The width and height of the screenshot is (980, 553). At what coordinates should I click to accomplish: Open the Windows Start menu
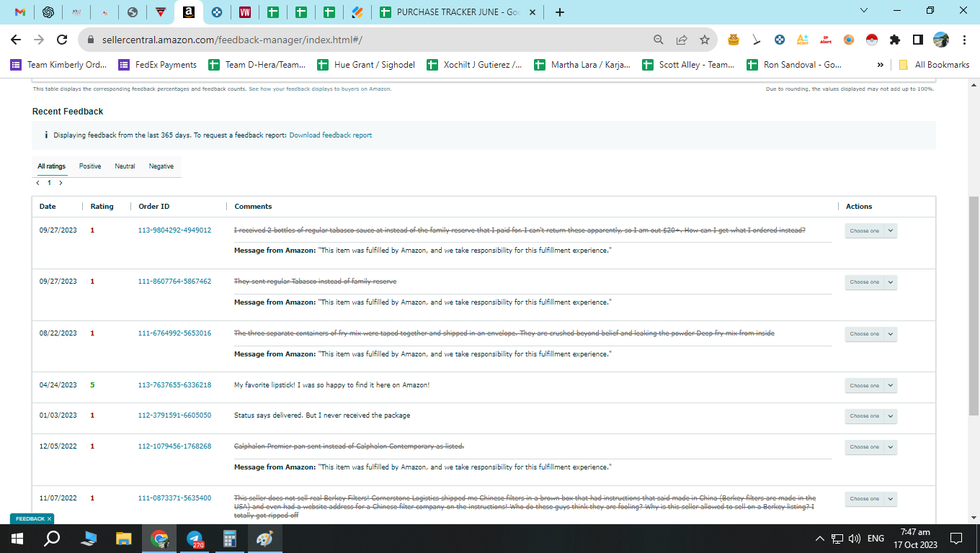point(17,539)
